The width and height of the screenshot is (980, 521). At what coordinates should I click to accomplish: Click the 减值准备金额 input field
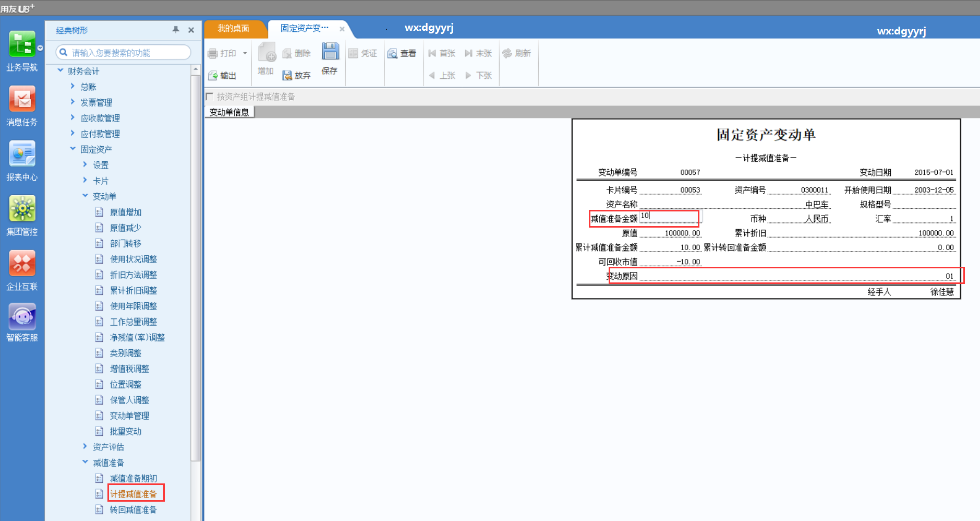point(671,216)
